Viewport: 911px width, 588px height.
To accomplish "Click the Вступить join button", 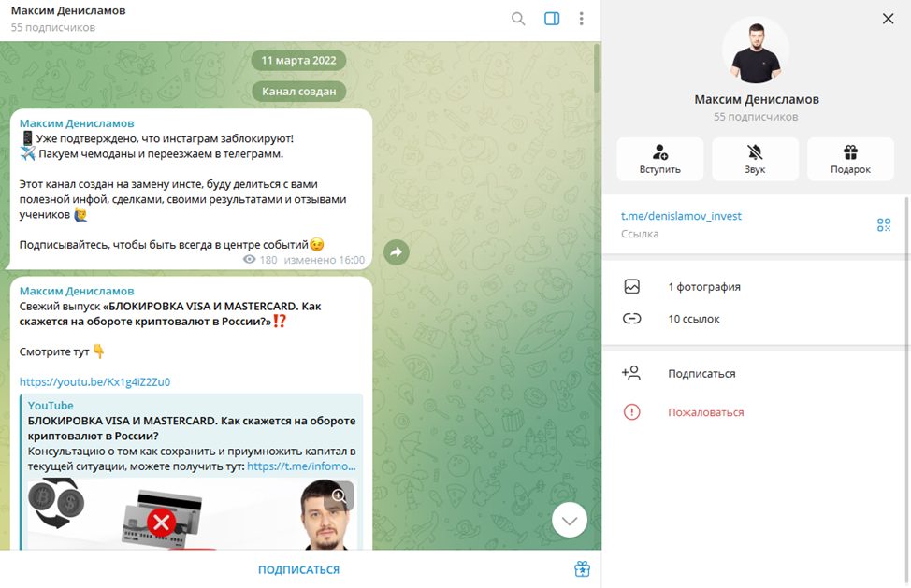I will coord(659,159).
